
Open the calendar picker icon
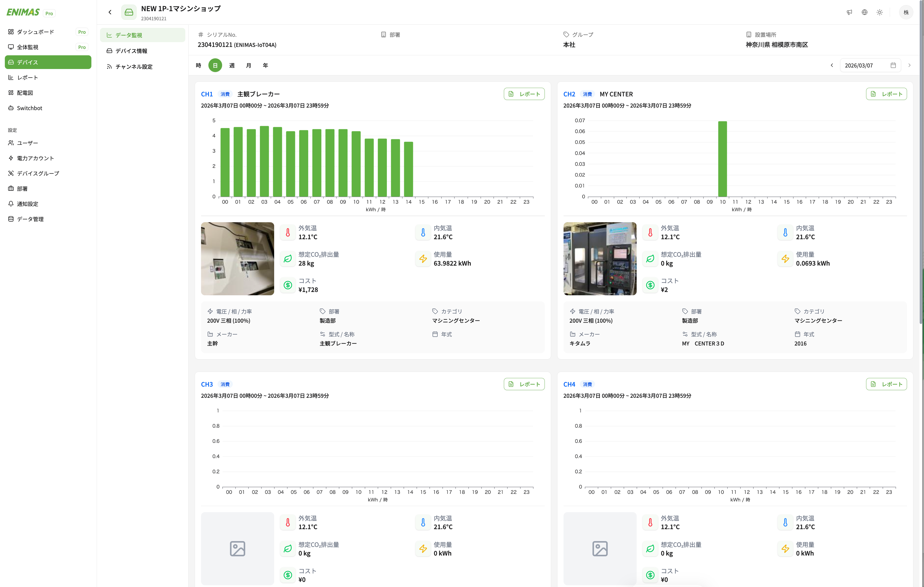[893, 65]
